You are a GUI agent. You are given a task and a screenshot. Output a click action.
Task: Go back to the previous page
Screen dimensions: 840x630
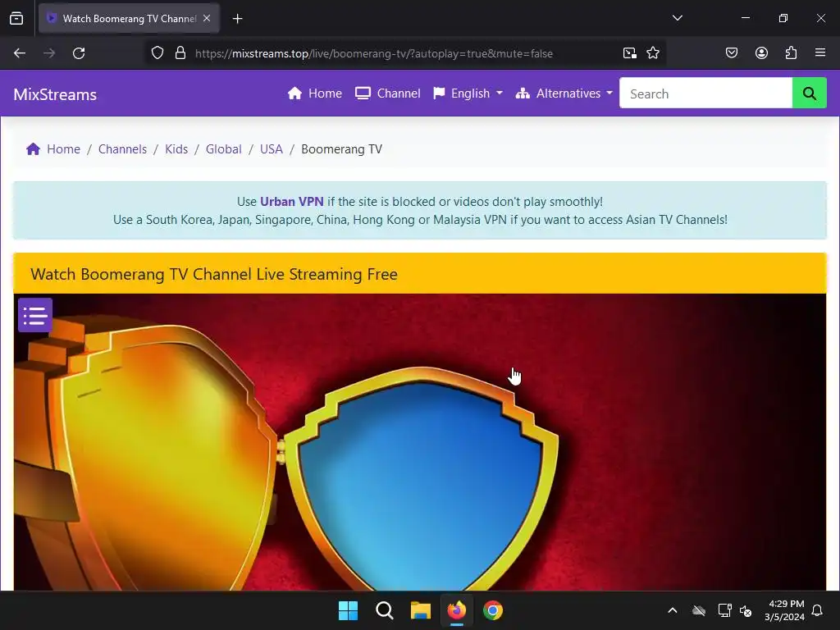click(x=20, y=53)
